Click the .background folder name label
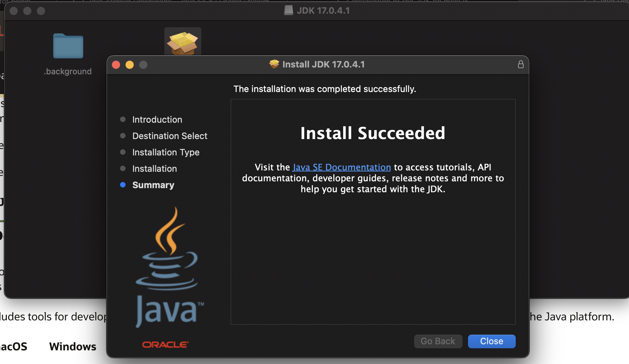The width and height of the screenshot is (629, 364). click(68, 72)
